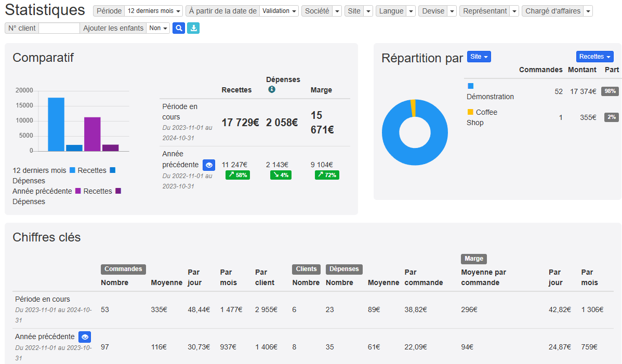Click the green 58% Recettes increase badge
The width and height of the screenshot is (622, 364).
[237, 175]
